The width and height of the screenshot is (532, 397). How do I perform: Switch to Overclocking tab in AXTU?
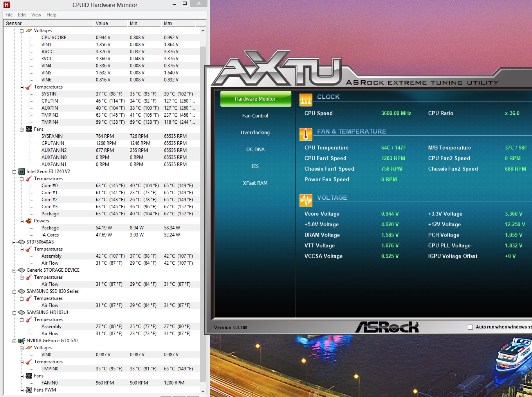click(255, 133)
